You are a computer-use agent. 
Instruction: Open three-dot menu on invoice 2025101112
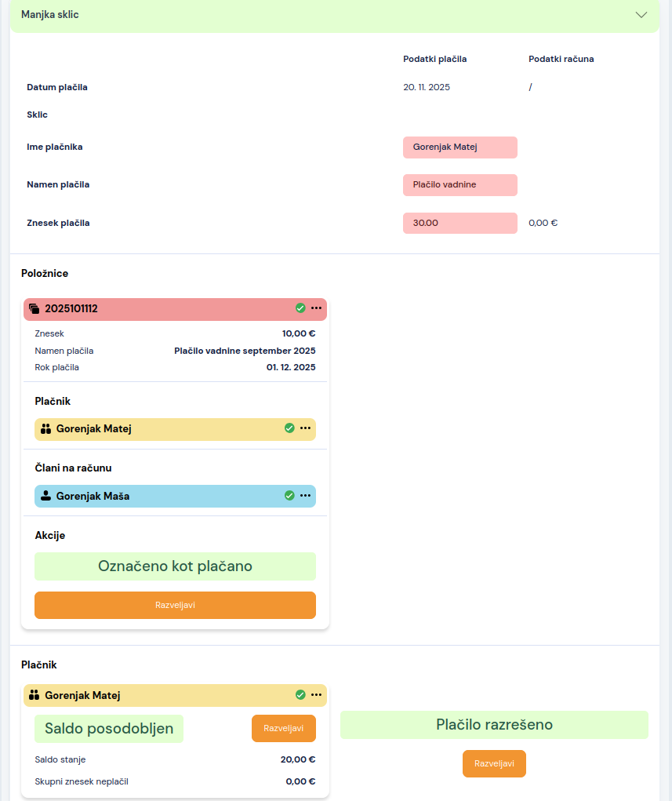tap(316, 308)
